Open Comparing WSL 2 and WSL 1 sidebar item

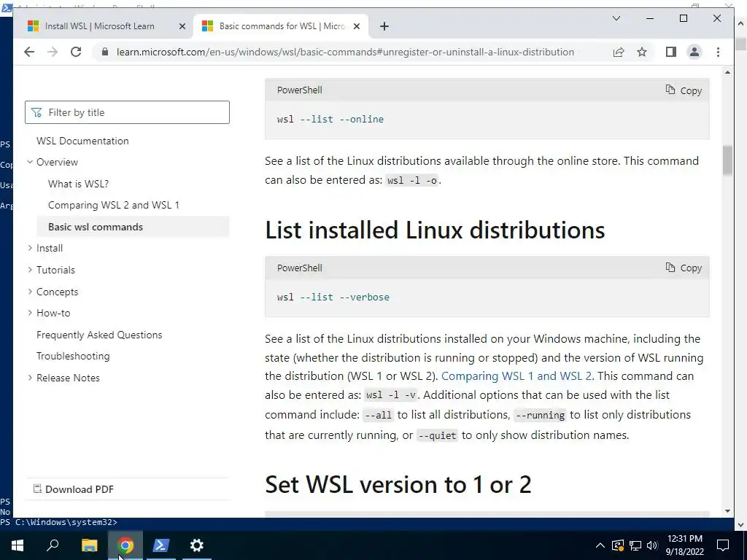(113, 205)
